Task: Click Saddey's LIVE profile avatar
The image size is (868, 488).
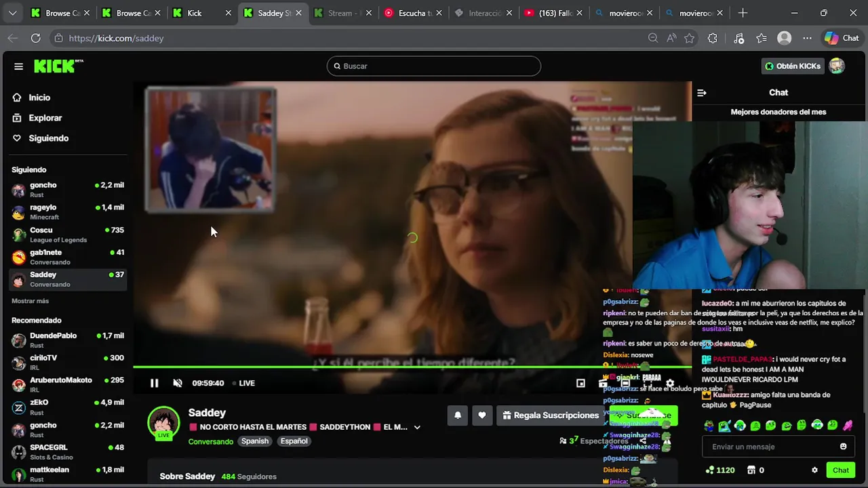Action: click(163, 424)
